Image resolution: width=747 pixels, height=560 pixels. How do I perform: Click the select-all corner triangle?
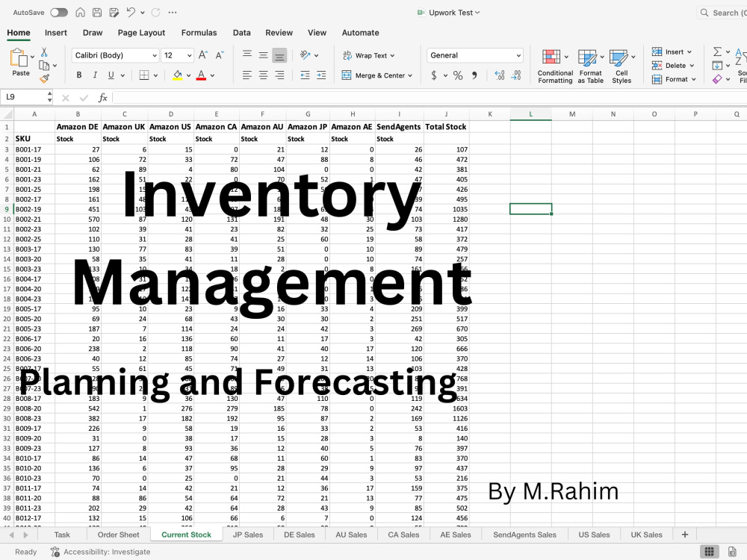click(x=7, y=114)
